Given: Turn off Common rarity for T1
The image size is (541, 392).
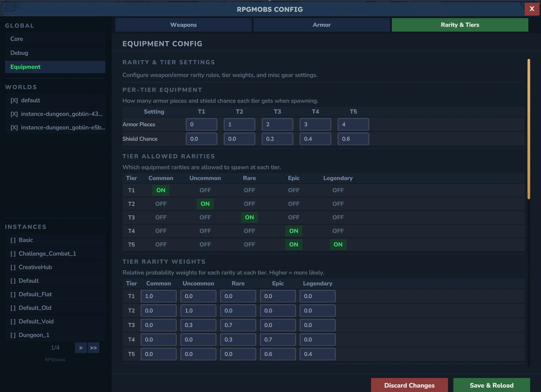Looking at the screenshot, I should [x=161, y=190].
